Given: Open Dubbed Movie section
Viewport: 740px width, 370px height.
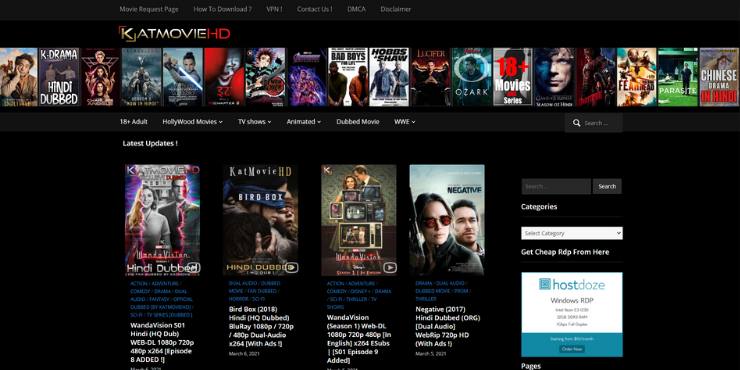Looking at the screenshot, I should (358, 122).
